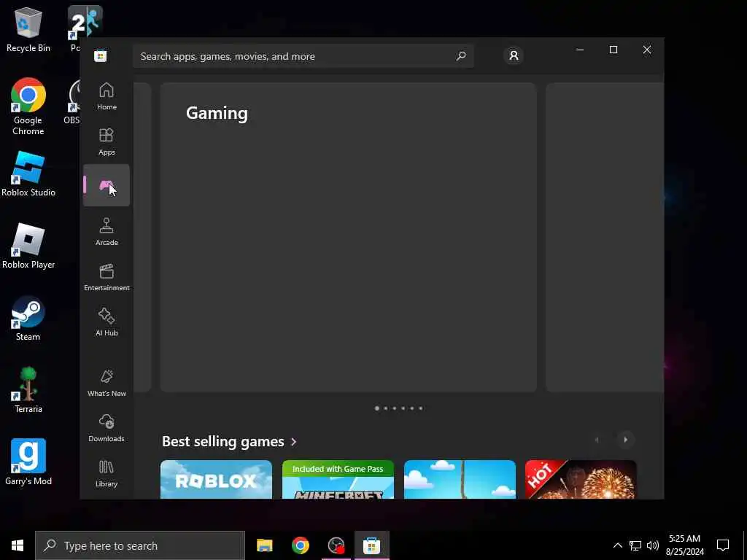Maximize the Microsoft Store window
This screenshot has height=560, width=747.
pos(613,50)
